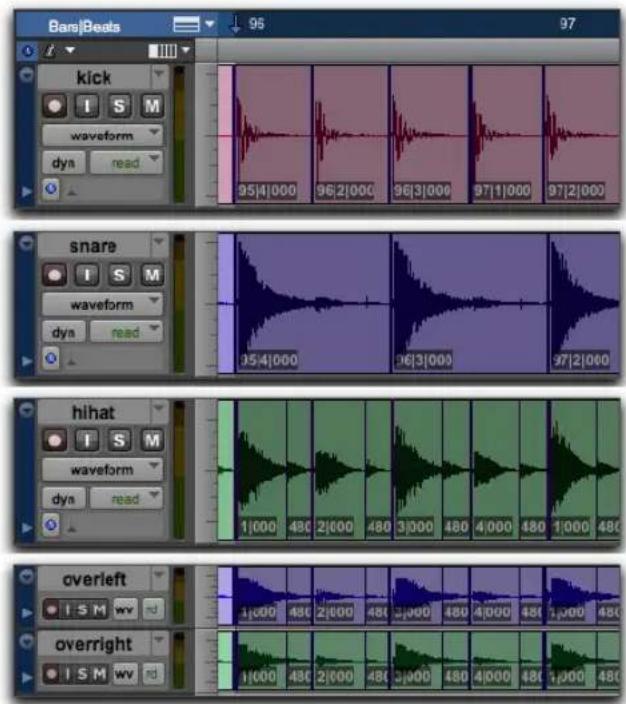Click the dyn button on snare track
This screenshot has width=626, height=704.
(63, 332)
